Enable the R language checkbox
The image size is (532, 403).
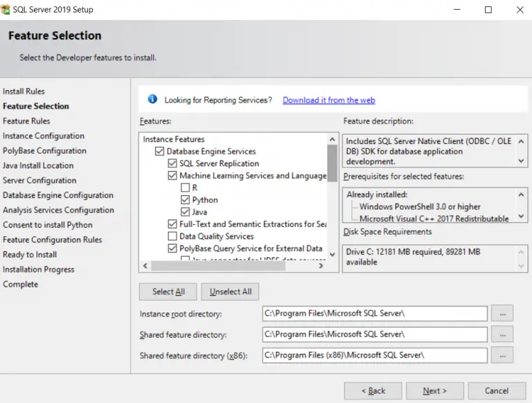click(x=185, y=188)
